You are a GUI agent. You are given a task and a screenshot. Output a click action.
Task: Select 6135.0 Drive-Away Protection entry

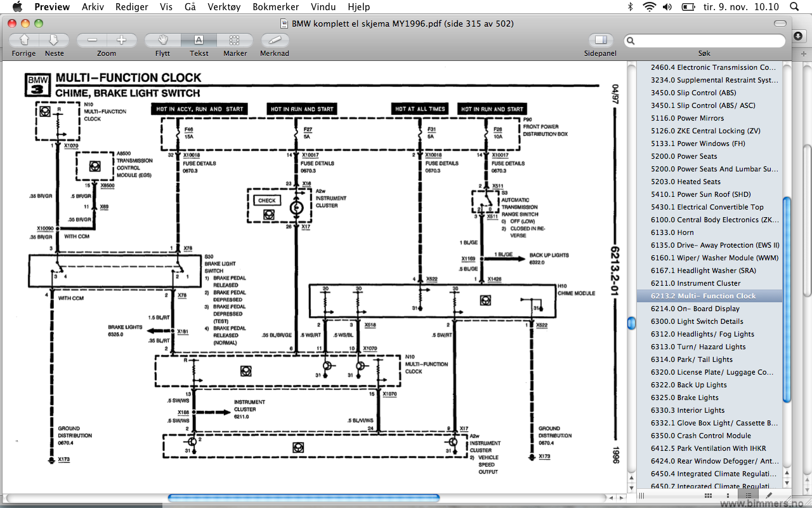(710, 245)
